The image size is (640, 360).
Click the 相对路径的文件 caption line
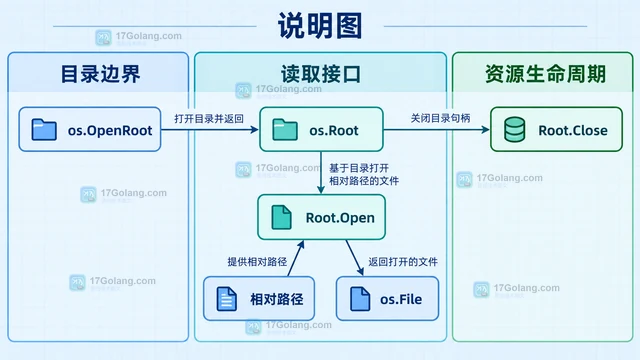[x=364, y=181]
